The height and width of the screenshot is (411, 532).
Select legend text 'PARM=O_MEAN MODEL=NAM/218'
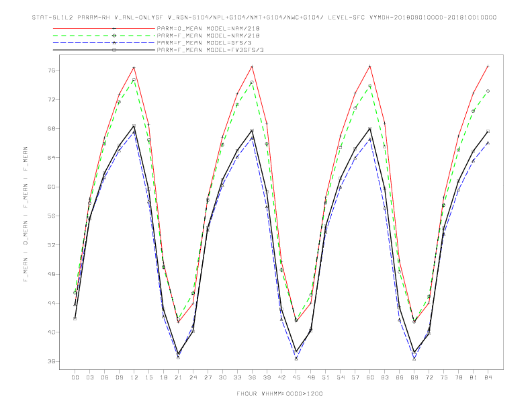coord(208,28)
